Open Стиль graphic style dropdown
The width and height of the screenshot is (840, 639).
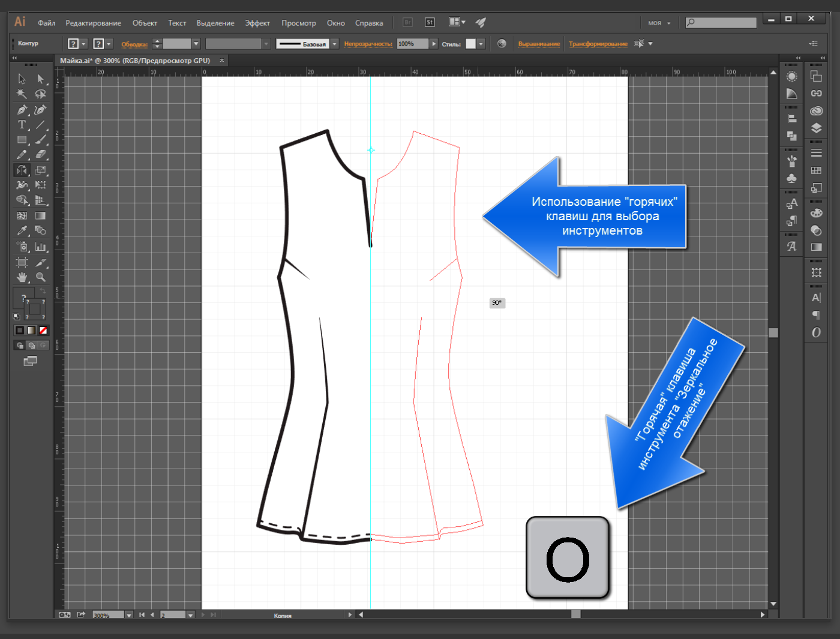(x=481, y=44)
